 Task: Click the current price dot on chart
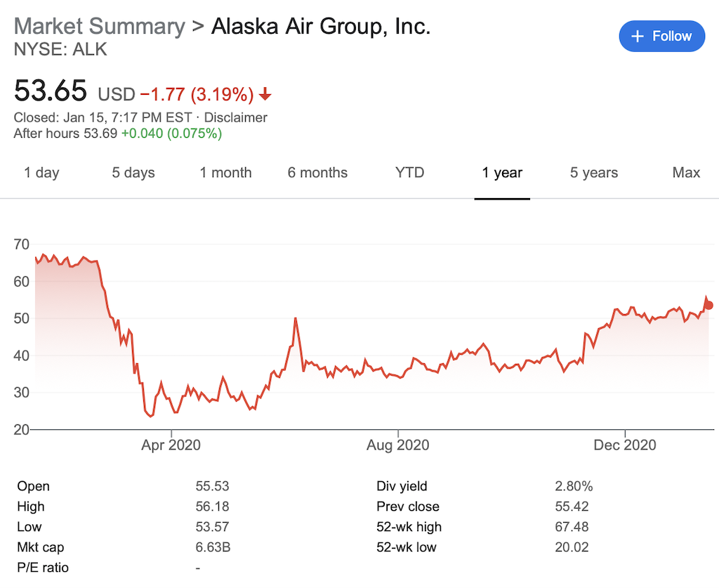[x=709, y=305]
